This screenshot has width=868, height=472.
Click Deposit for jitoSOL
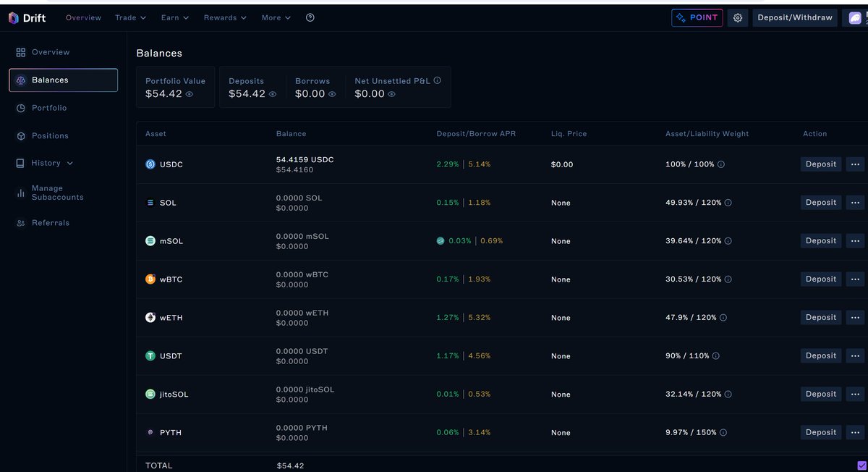pyautogui.click(x=821, y=395)
